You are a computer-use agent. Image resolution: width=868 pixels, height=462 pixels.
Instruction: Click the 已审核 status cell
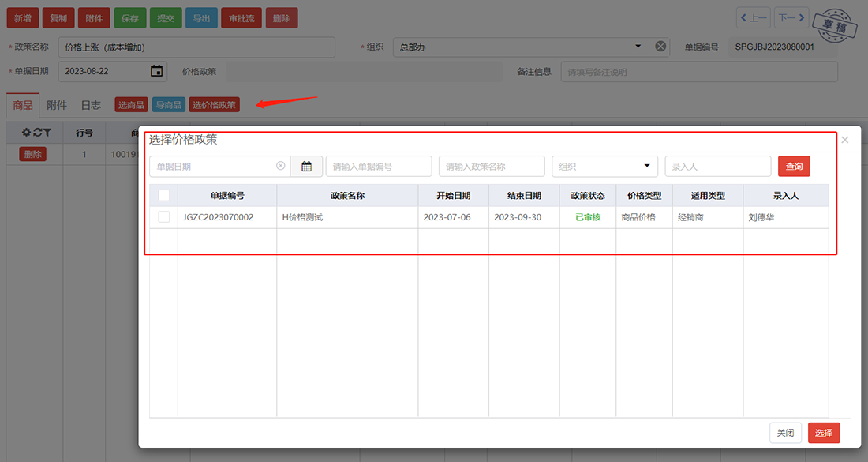tap(588, 217)
